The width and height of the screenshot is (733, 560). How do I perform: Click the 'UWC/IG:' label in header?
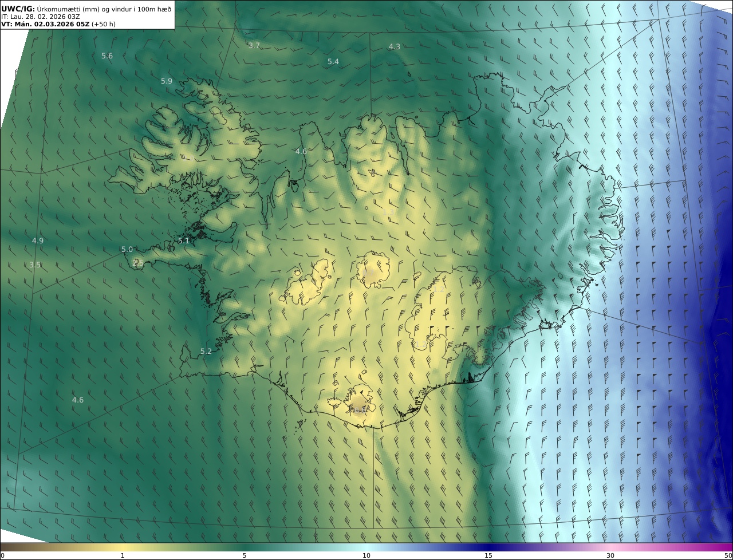pos(18,9)
